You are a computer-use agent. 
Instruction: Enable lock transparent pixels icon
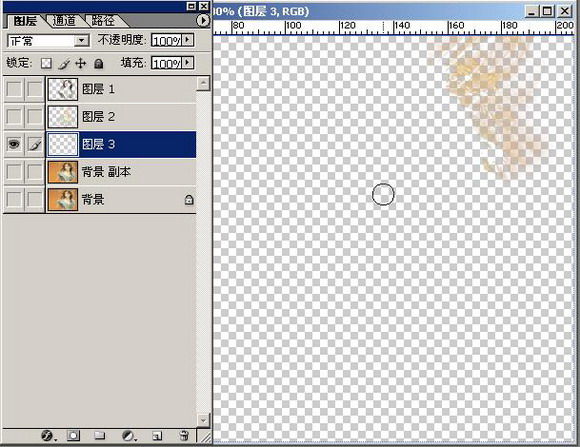point(46,64)
